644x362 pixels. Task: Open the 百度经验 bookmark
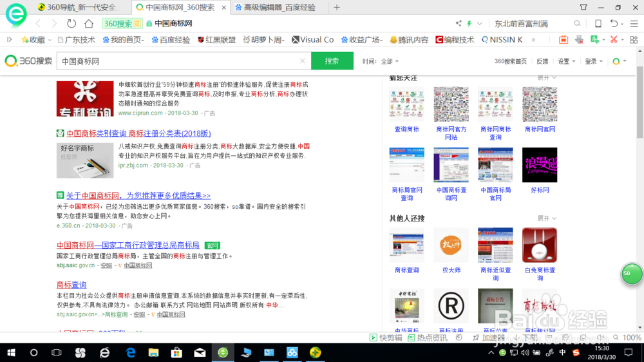pyautogui.click(x=171, y=40)
